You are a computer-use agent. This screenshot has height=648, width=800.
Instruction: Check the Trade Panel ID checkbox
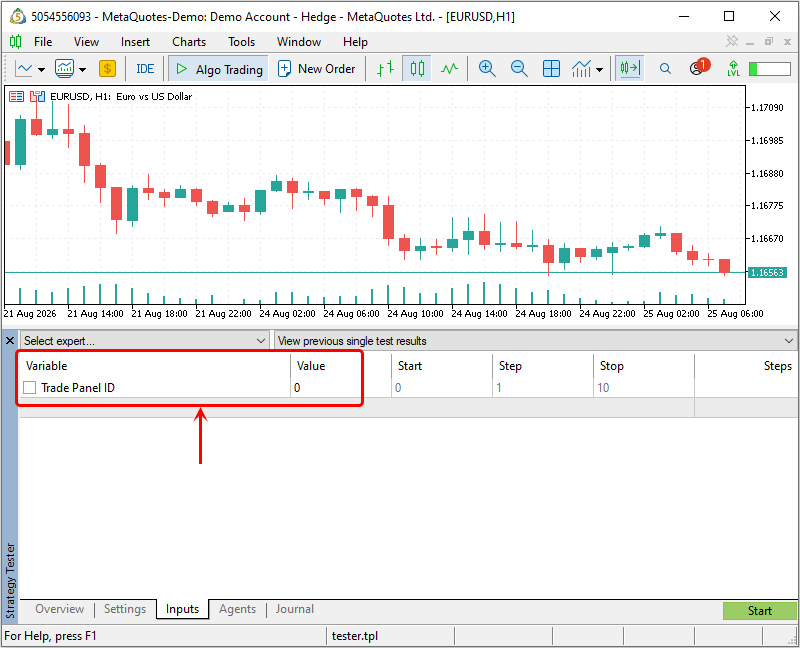[30, 388]
